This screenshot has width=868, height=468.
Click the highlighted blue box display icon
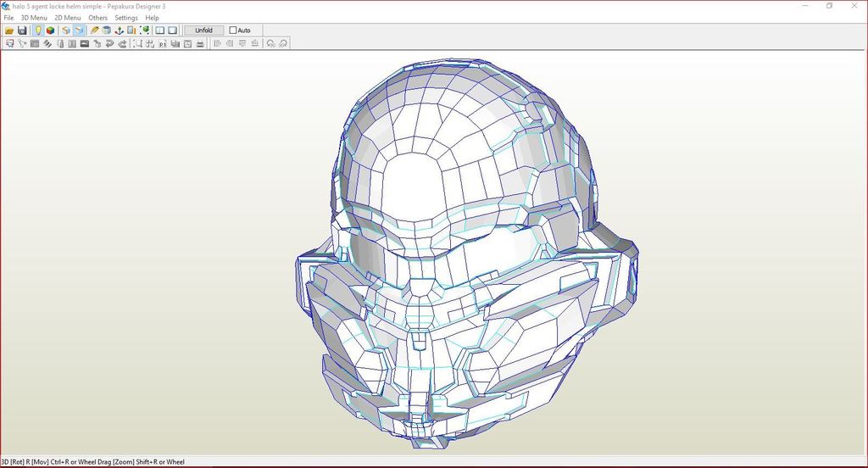[x=79, y=31]
